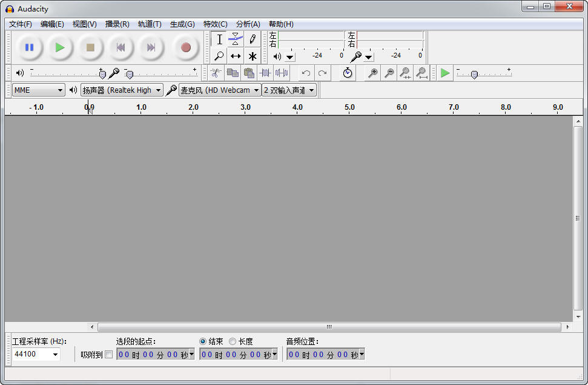Image resolution: width=588 pixels, height=385 pixels.
Task: Click the vertical scrollbar down arrow
Action: point(578,317)
